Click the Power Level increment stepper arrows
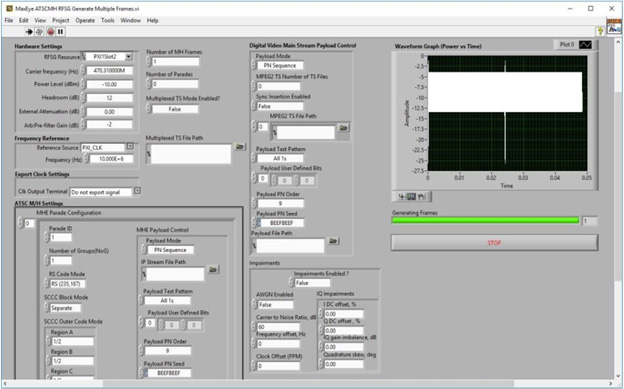This screenshot has height=389, width=624. click(83, 84)
